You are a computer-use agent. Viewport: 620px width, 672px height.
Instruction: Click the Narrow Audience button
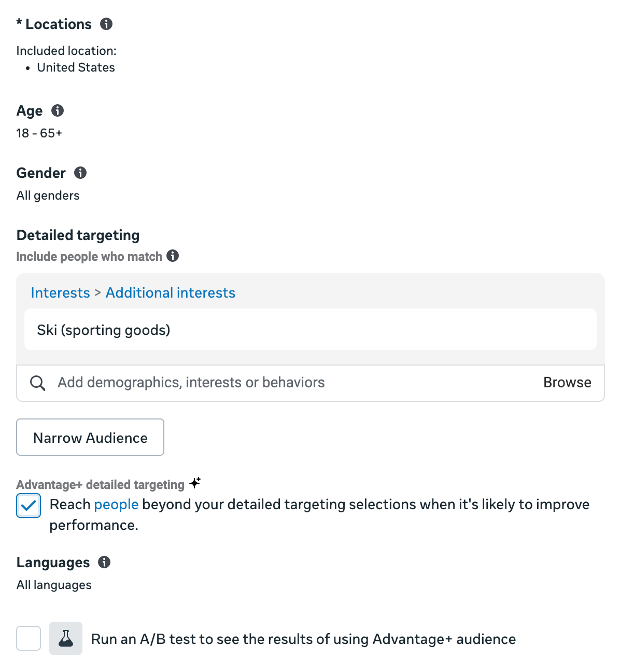[90, 437]
